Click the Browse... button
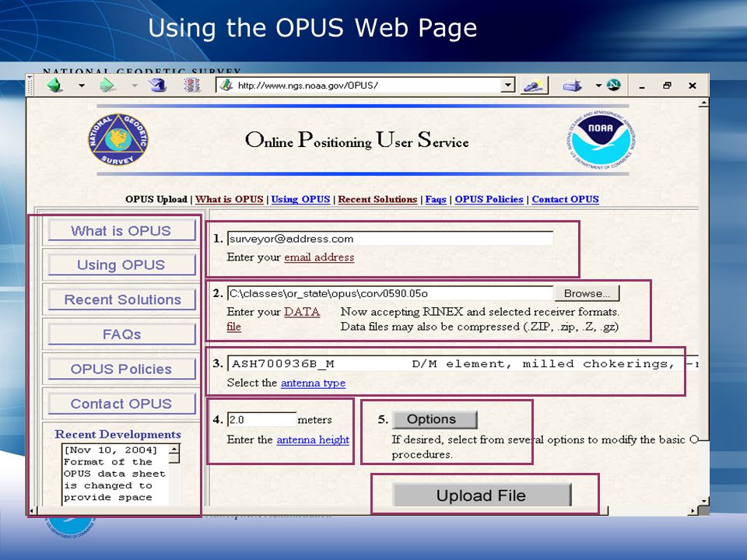The height and width of the screenshot is (560, 747). pos(587,293)
